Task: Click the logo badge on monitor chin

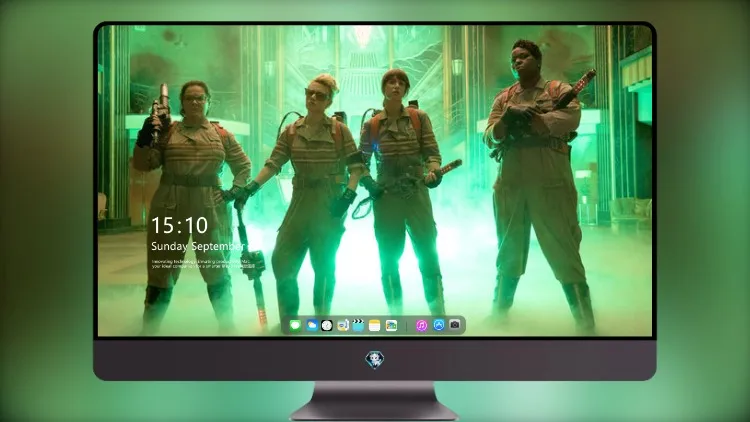Action: 375,360
